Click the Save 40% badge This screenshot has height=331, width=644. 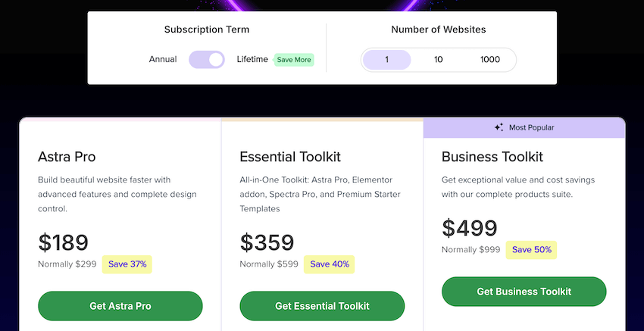330,264
